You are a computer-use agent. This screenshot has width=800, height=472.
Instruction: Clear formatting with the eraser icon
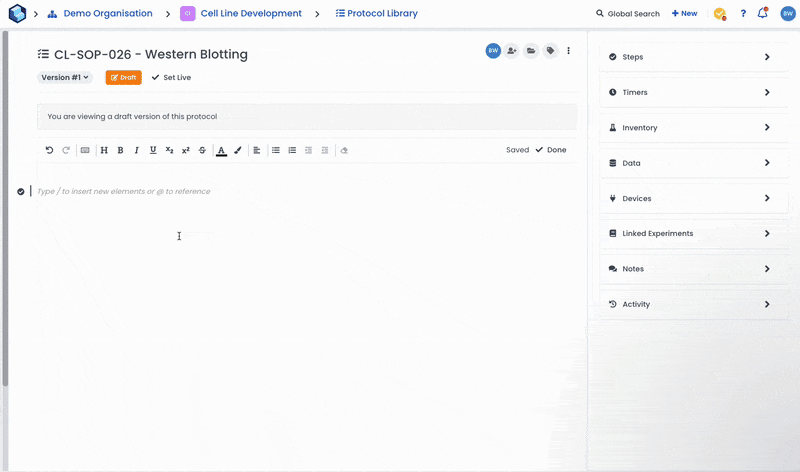tap(344, 150)
